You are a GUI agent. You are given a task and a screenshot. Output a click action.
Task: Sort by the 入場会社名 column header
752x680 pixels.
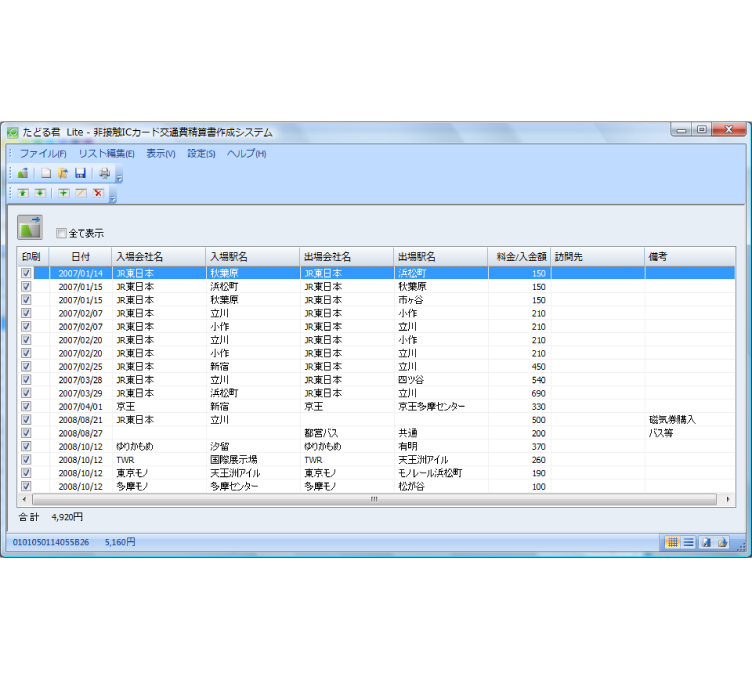pyautogui.click(x=159, y=257)
